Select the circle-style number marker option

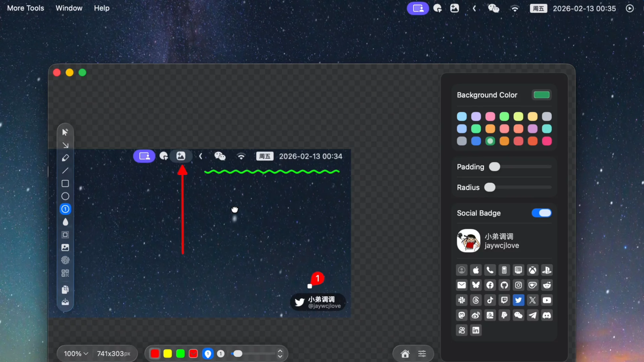(221, 354)
